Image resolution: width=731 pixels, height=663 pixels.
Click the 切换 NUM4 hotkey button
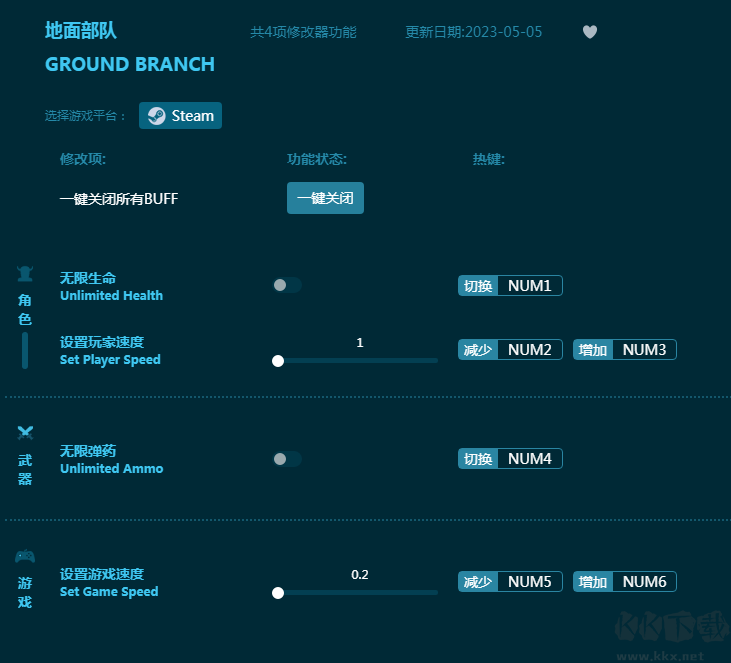pyautogui.click(x=510, y=459)
